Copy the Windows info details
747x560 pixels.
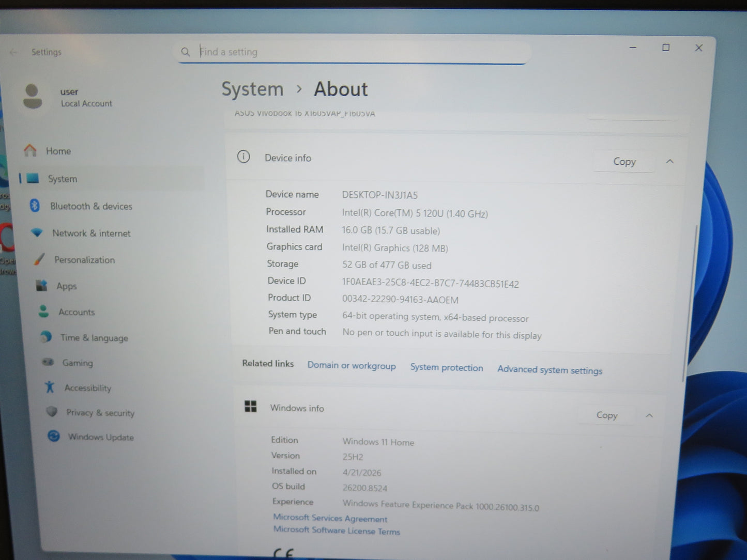[606, 415]
